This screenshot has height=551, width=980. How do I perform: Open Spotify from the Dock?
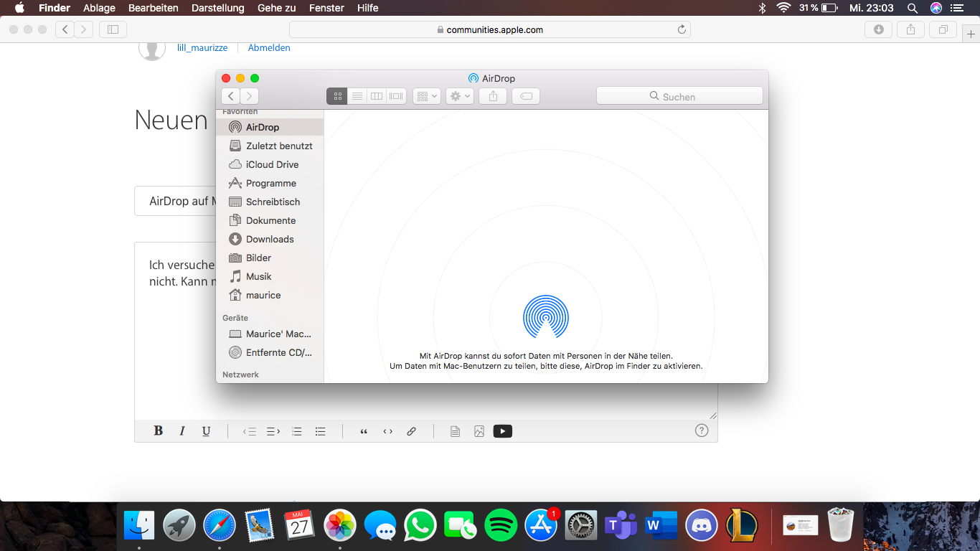501,526
